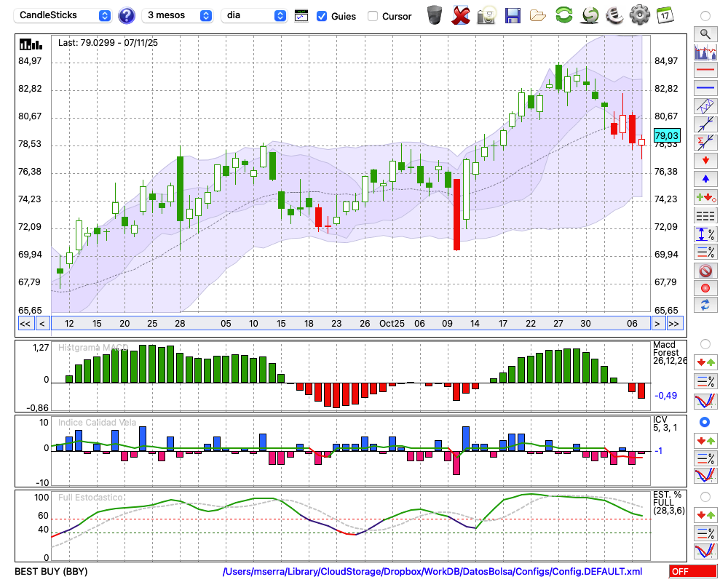Save using the blue floppy disk icon
Screen dimensions: 728x582
[513, 16]
